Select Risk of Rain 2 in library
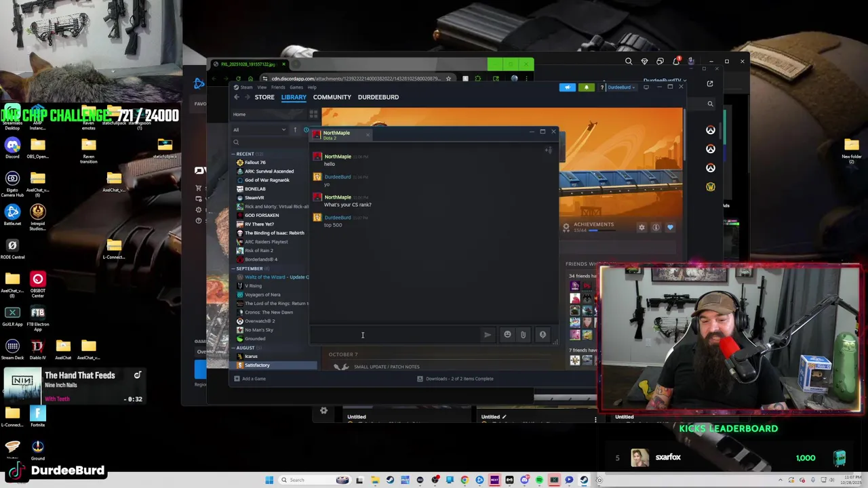 coord(258,251)
